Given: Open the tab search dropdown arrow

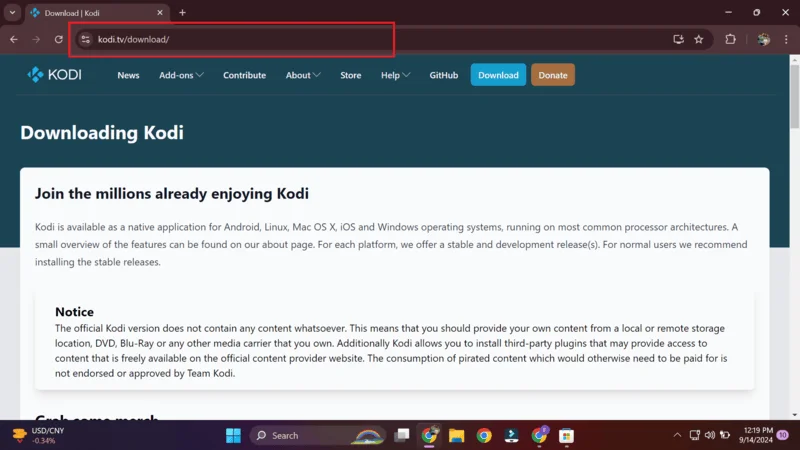Looking at the screenshot, I should [12, 13].
